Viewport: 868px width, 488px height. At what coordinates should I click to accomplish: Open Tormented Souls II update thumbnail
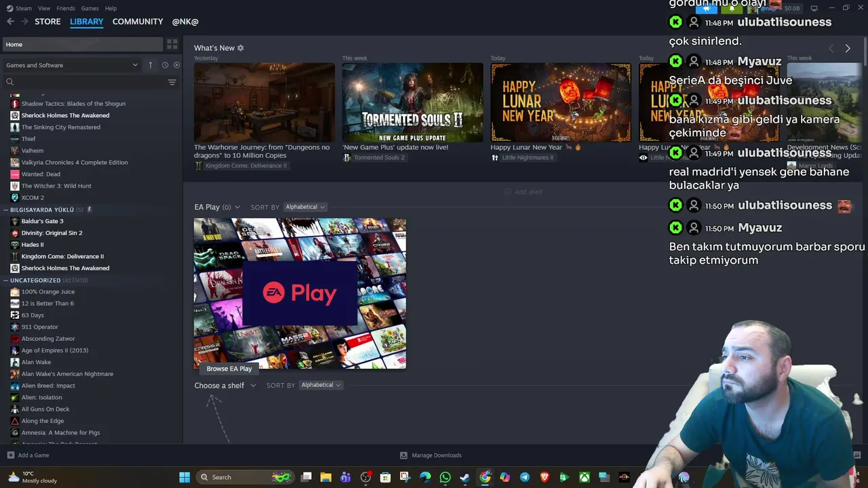(412, 102)
